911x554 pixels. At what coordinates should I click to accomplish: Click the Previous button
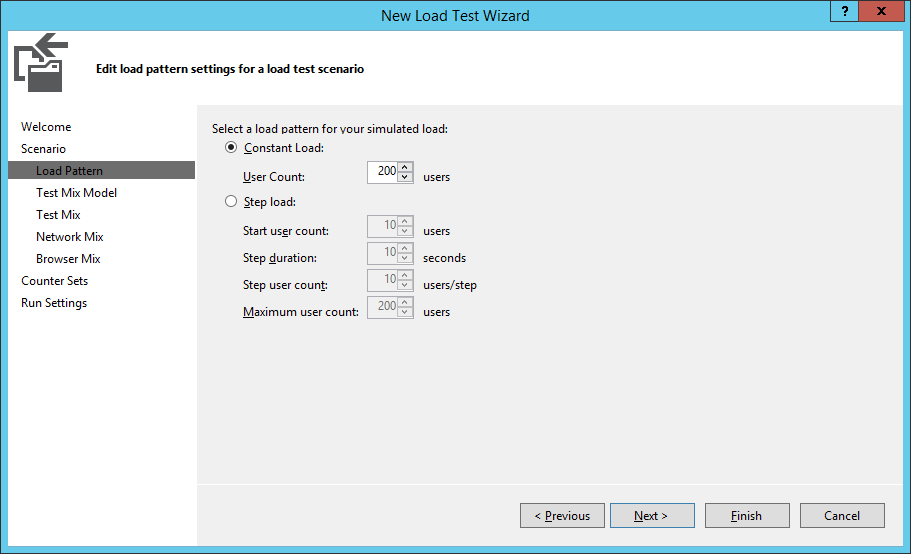pyautogui.click(x=562, y=516)
